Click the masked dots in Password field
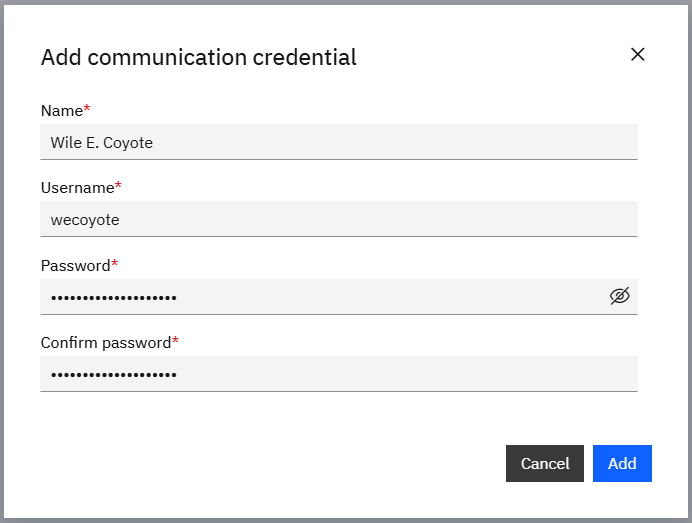 [114, 297]
